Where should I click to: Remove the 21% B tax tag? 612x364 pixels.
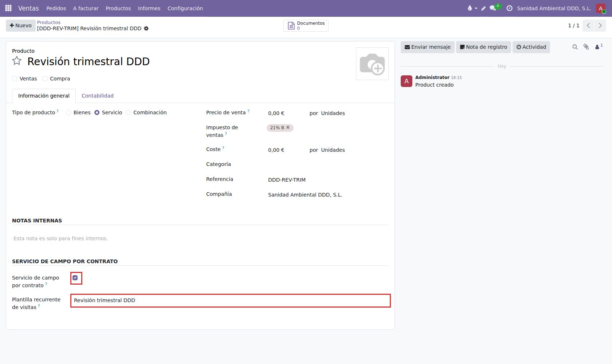[x=288, y=127]
